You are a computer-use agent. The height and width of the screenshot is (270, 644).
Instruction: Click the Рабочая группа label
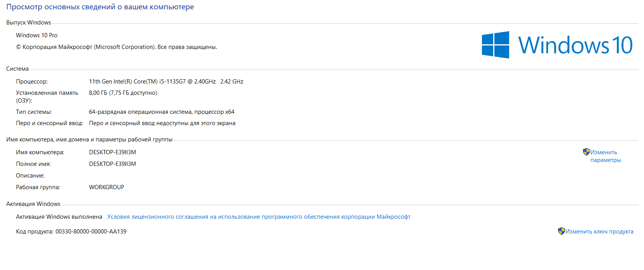click(x=38, y=187)
